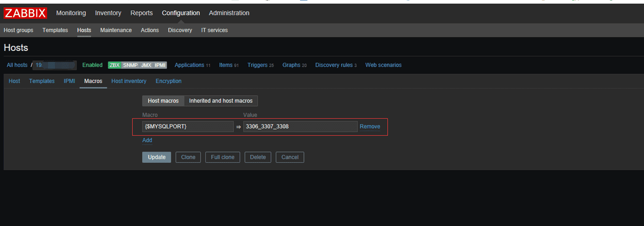Viewport: 644px width, 226px height.
Task: Remove the {$MYSQLPORT} macro
Action: [370, 126]
